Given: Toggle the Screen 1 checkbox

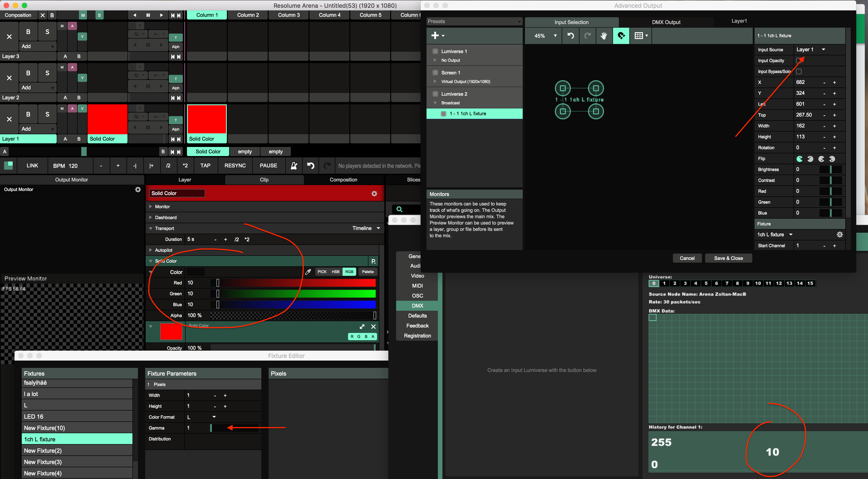Looking at the screenshot, I should [435, 72].
